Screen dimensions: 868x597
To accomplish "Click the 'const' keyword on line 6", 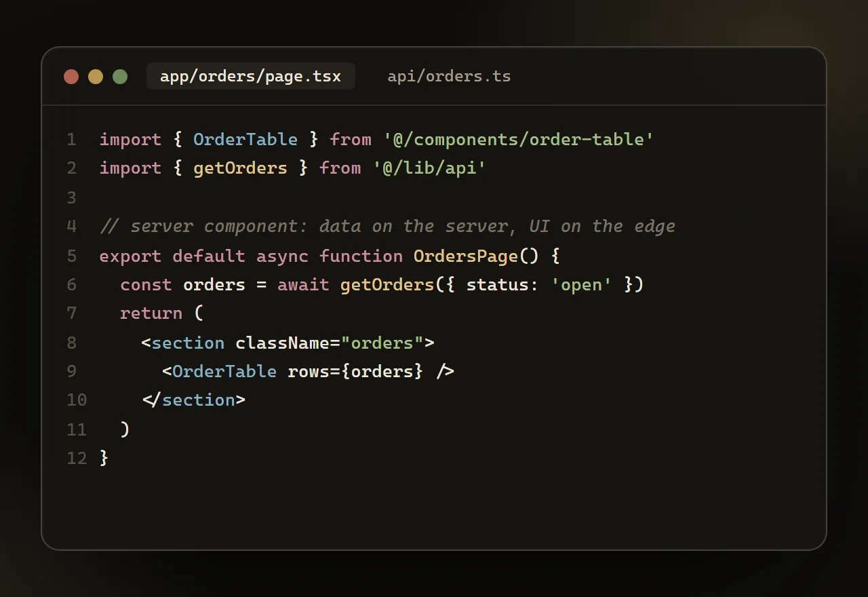I will click(146, 284).
